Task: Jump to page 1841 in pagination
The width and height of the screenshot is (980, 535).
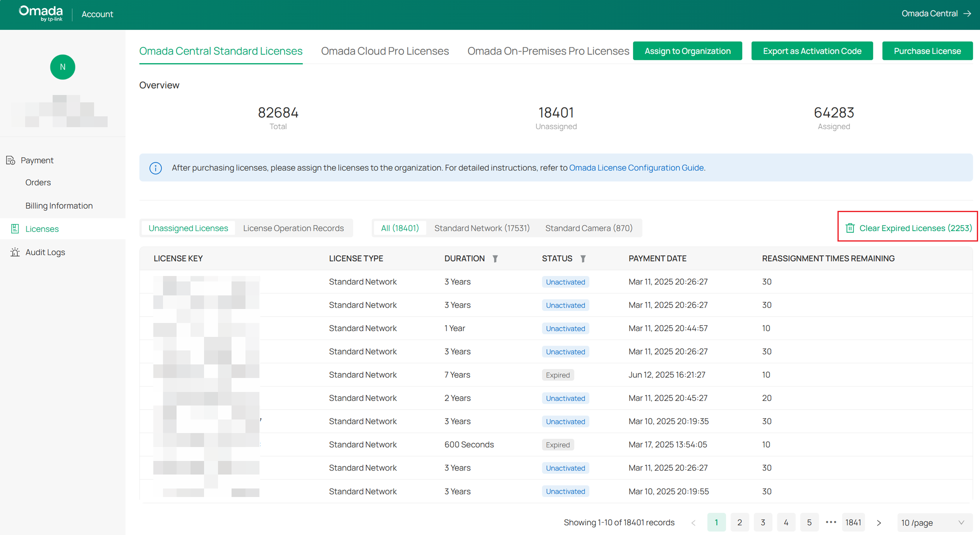Action: click(x=853, y=522)
